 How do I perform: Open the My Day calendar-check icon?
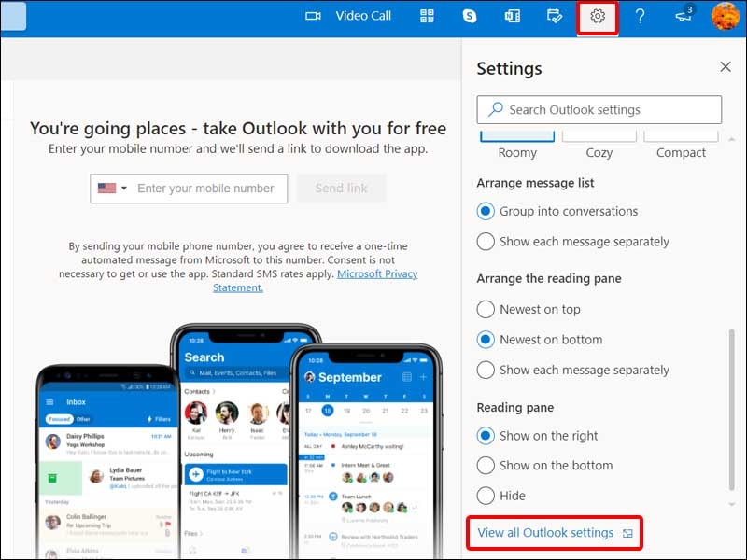tap(555, 16)
